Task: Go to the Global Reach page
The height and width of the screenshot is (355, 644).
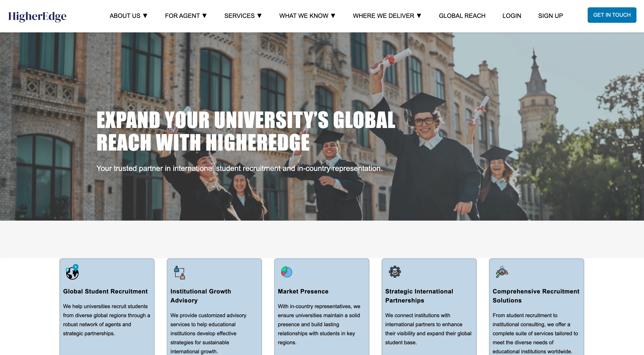Action: click(x=462, y=16)
